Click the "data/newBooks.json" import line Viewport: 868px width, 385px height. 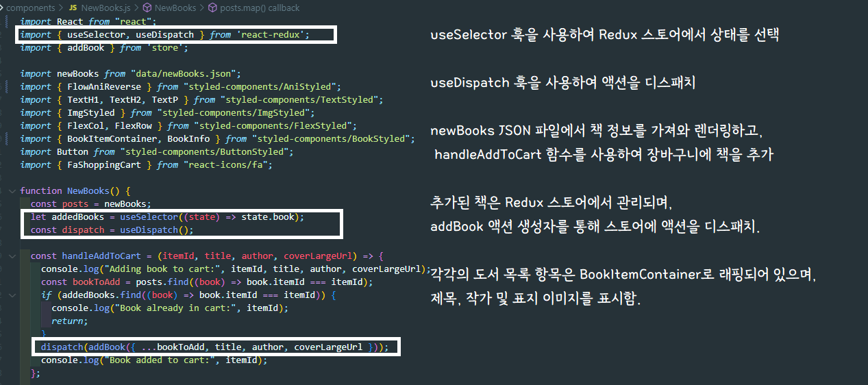coord(130,73)
